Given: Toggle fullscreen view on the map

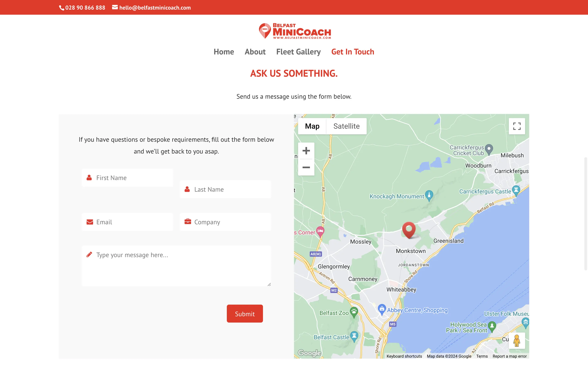Looking at the screenshot, I should click(x=517, y=126).
